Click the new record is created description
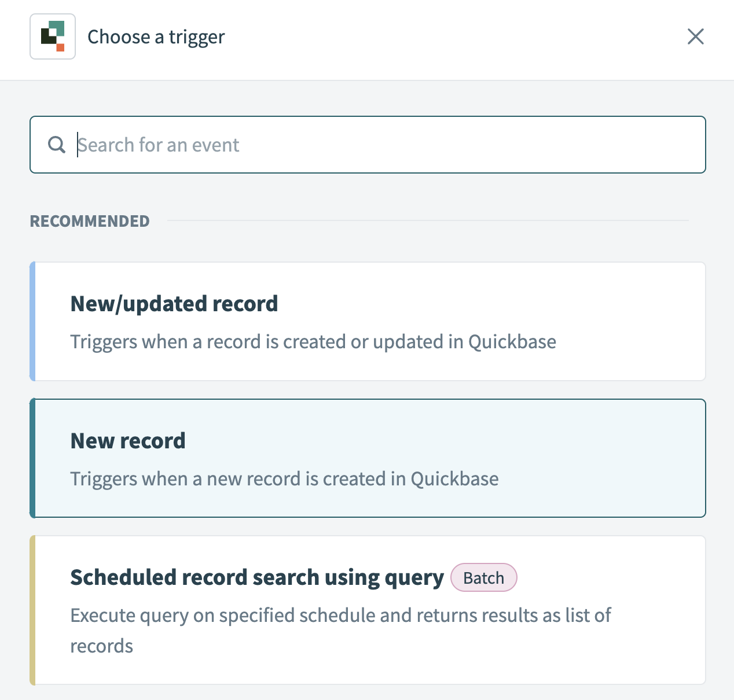The image size is (734, 700). click(x=284, y=479)
